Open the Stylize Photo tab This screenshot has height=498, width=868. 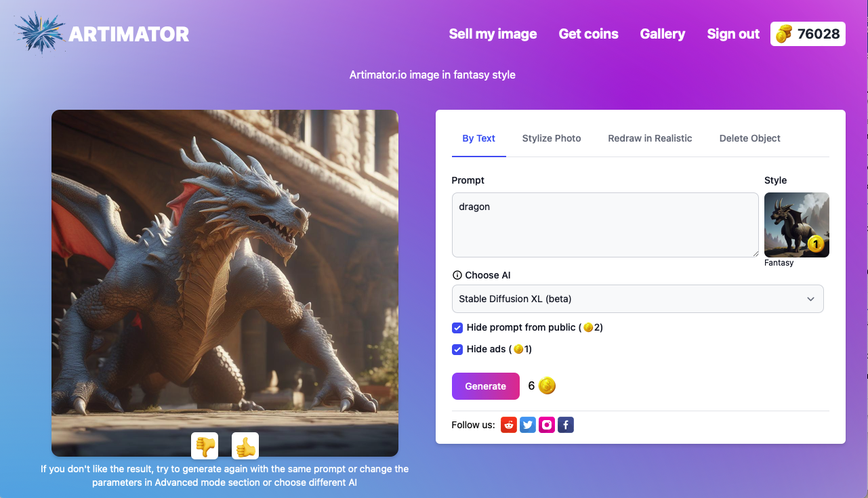(x=551, y=138)
